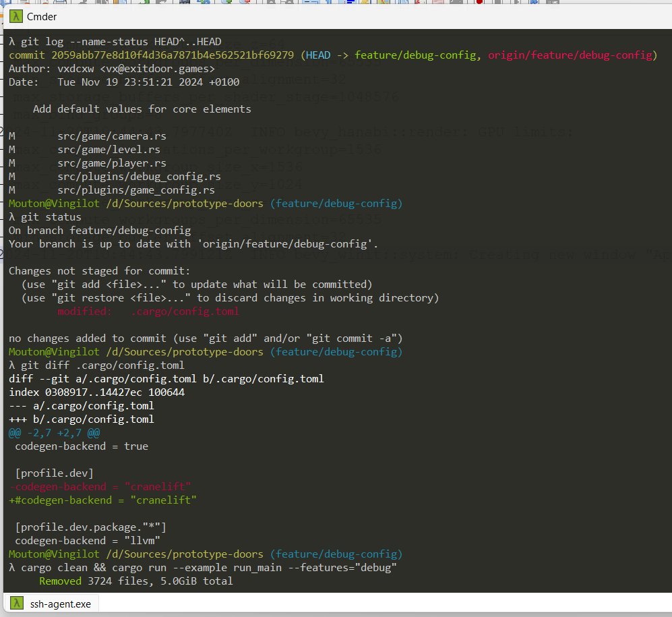Image resolution: width=672 pixels, height=617 pixels.
Task: Click the 'git add <file>...' hint line
Action: click(x=197, y=285)
